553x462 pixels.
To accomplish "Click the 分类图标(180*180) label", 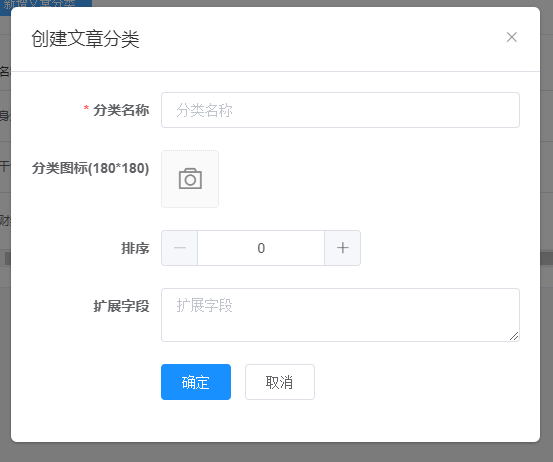I will point(90,168).
